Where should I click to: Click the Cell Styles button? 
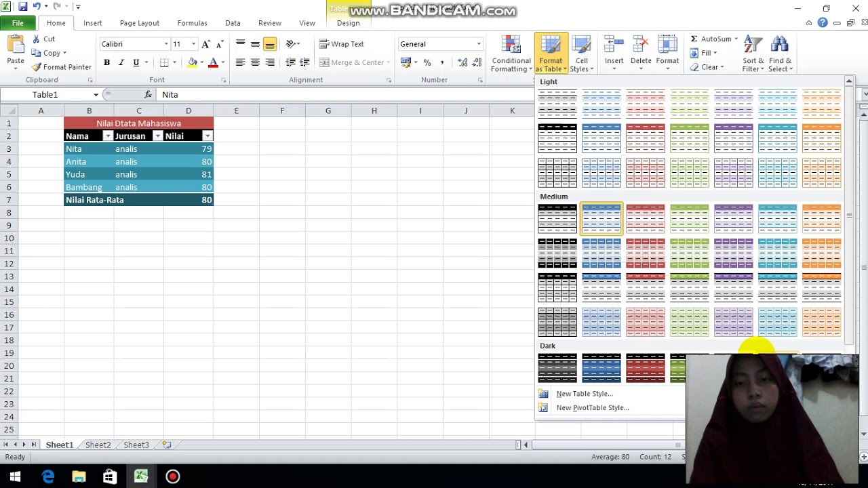582,54
